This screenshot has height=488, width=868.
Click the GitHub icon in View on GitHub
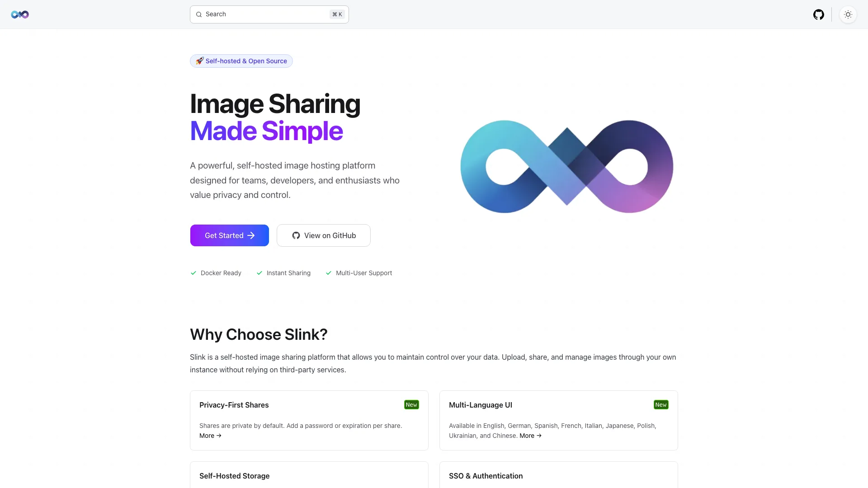(296, 235)
